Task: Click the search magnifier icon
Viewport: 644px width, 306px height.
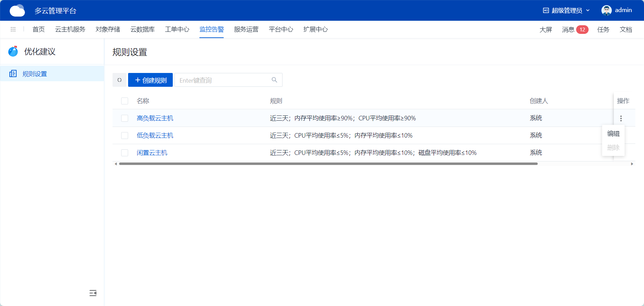Action: pyautogui.click(x=274, y=80)
